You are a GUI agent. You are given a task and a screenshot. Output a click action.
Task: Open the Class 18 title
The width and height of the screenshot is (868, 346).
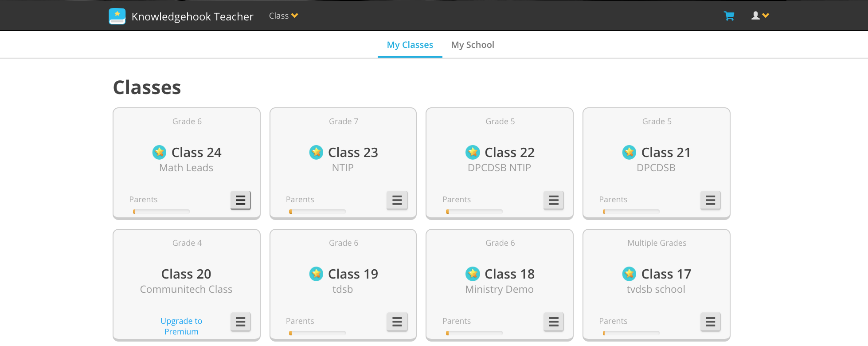coord(509,274)
